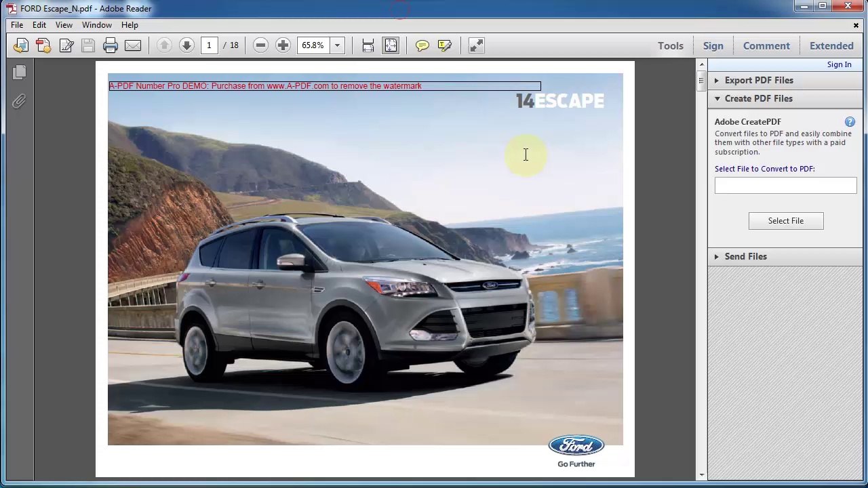868x488 pixels.
Task: Click the file to convert input field
Action: (x=785, y=186)
